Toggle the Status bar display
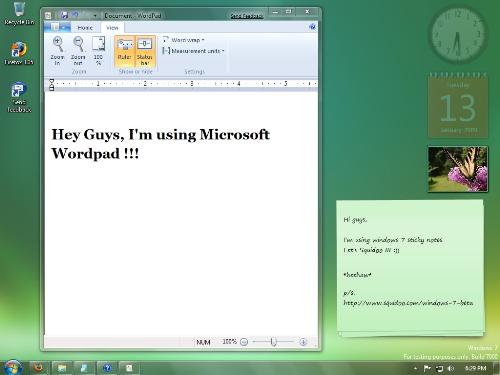This screenshot has height=375, width=500. click(145, 51)
